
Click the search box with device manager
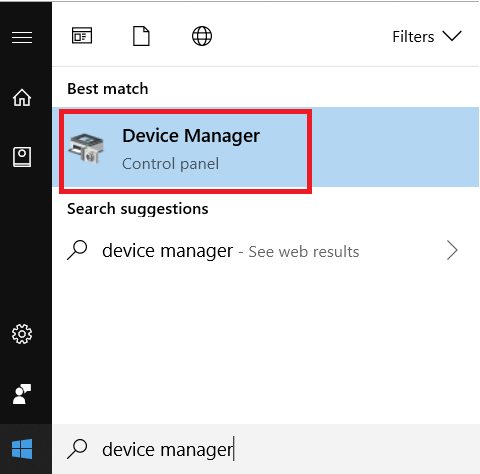265,449
